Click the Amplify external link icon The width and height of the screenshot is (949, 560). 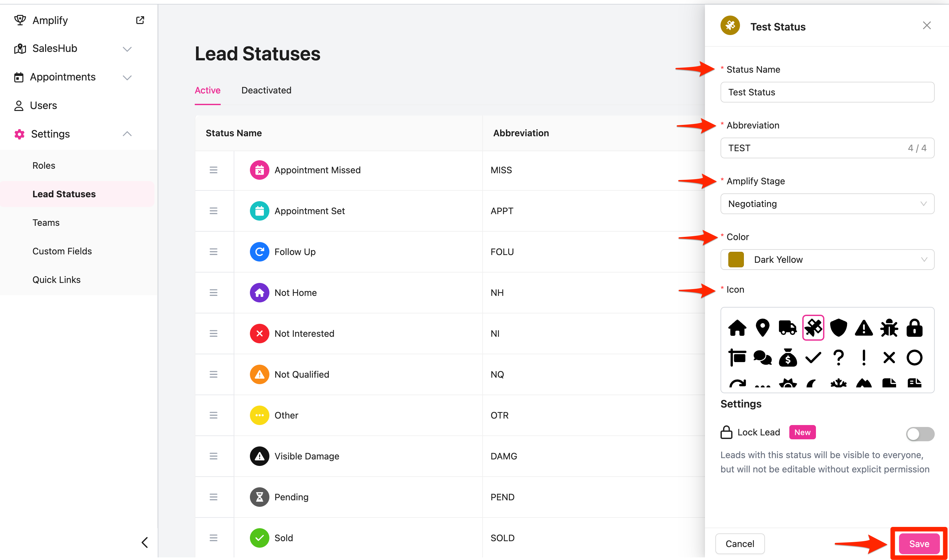[x=140, y=20]
